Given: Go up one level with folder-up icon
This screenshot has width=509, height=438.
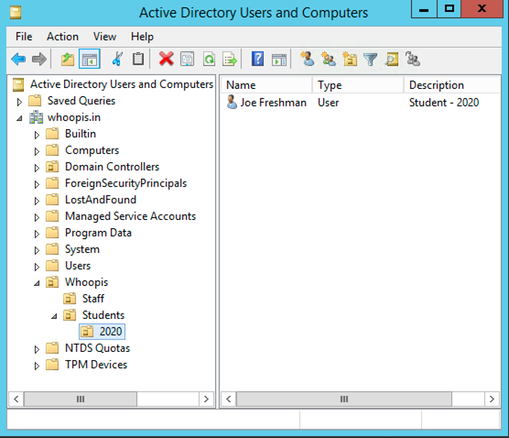Looking at the screenshot, I should pos(68,60).
